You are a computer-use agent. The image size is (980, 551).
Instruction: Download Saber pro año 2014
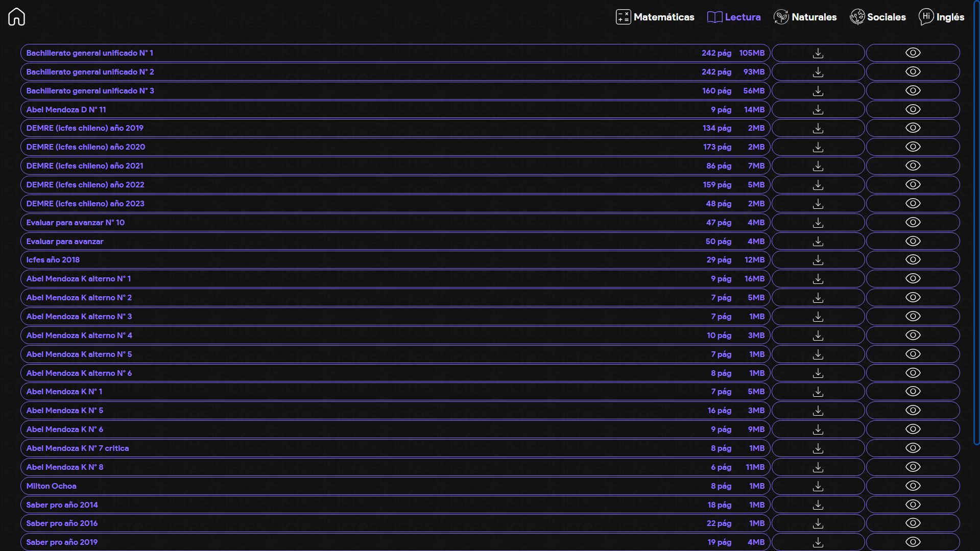[818, 505]
